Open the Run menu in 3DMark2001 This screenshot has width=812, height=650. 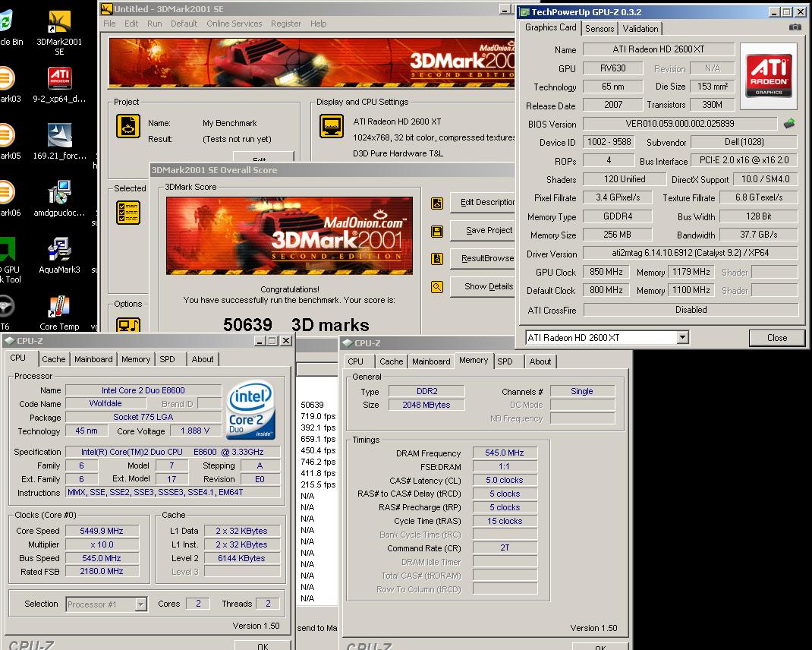tap(154, 24)
